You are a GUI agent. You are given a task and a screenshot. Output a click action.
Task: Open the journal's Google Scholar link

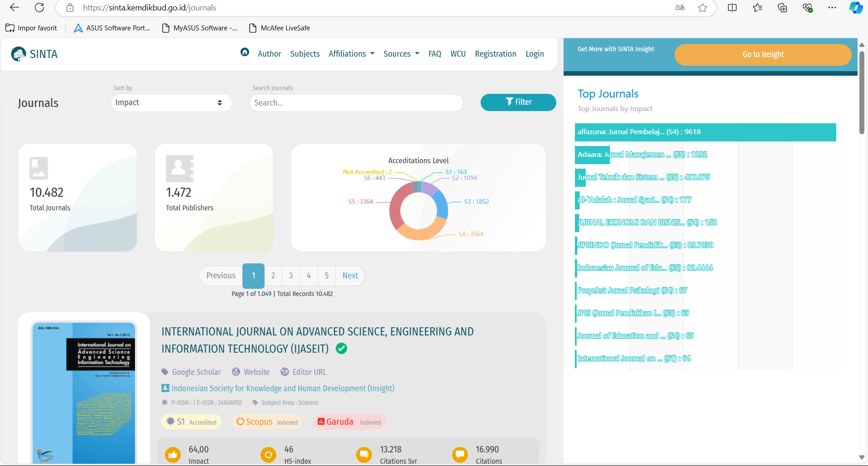pyautogui.click(x=196, y=372)
